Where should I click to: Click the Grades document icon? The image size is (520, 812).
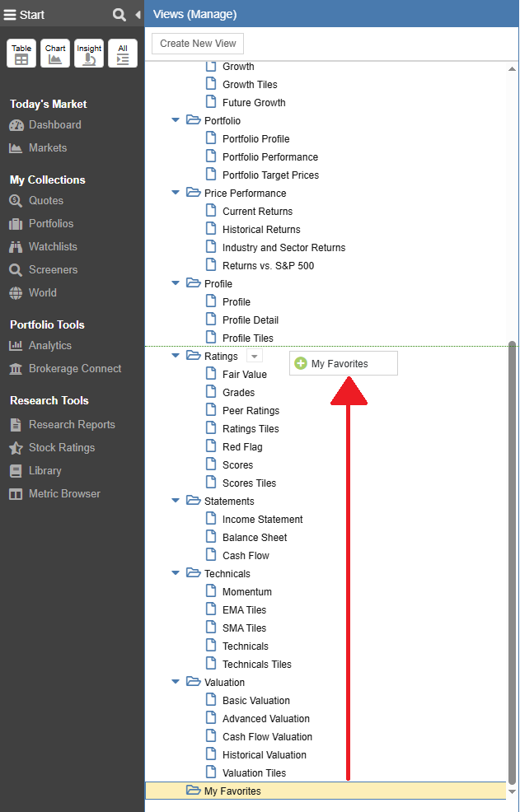click(211, 391)
